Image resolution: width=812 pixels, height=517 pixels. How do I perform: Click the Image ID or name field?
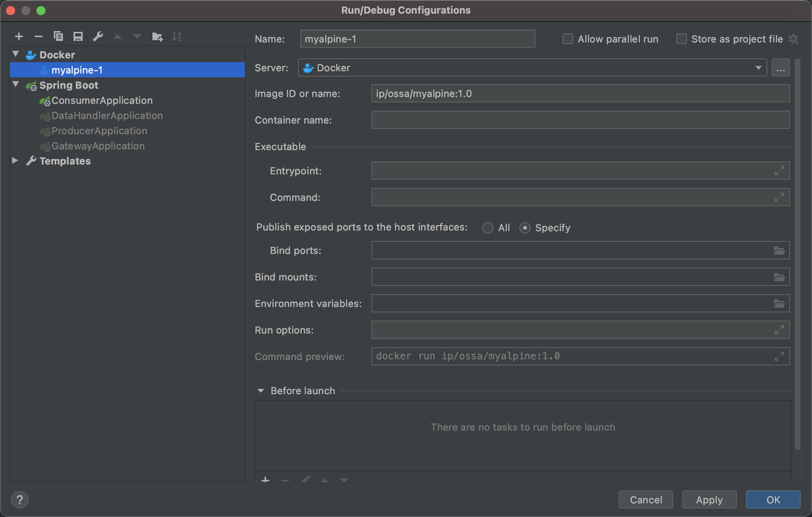click(580, 94)
